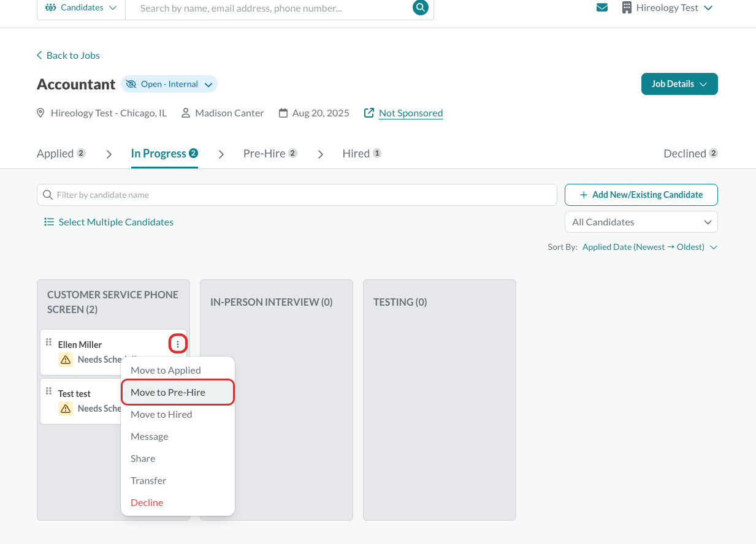Open the All Candidates filter dropdown
This screenshot has width=756, height=544.
point(641,222)
